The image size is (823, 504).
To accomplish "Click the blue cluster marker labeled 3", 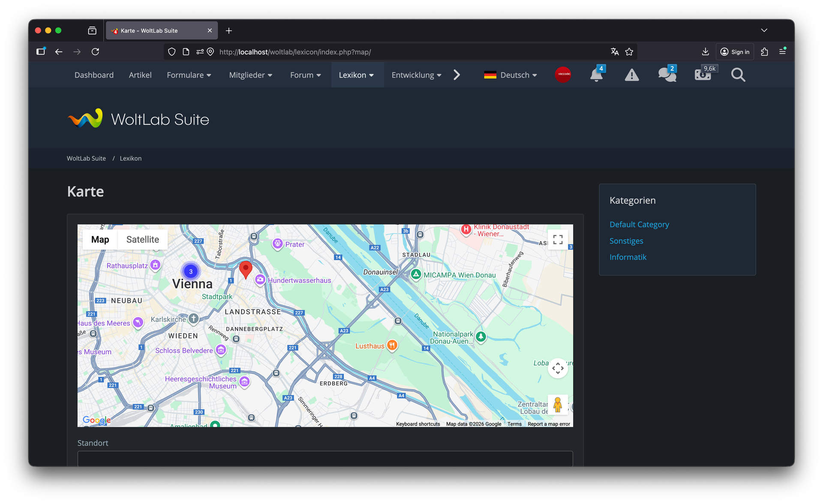I will pyautogui.click(x=191, y=271).
